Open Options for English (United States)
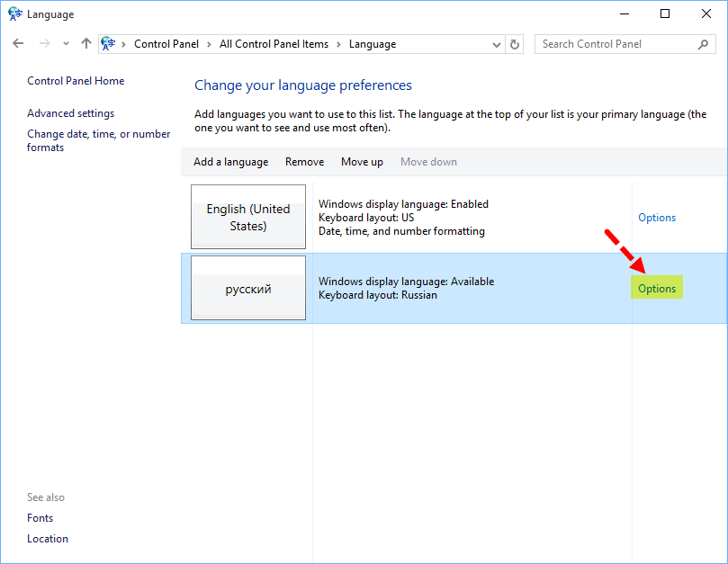This screenshot has width=728, height=564. [x=657, y=218]
